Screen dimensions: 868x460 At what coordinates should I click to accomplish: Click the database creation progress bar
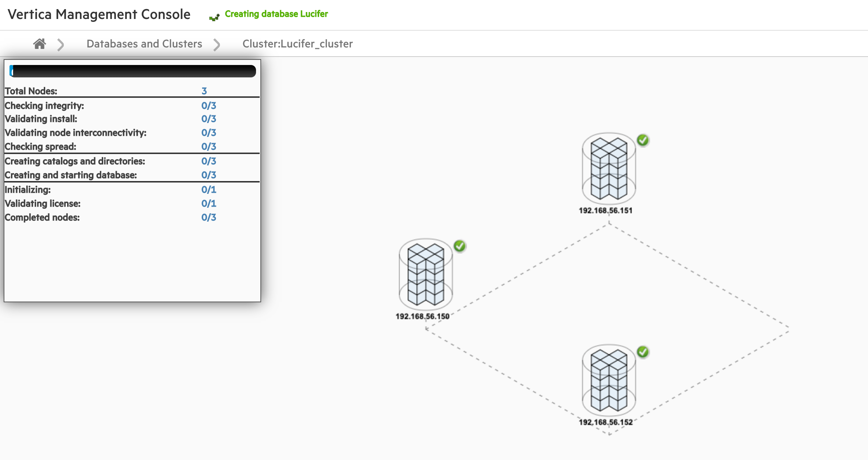point(133,71)
